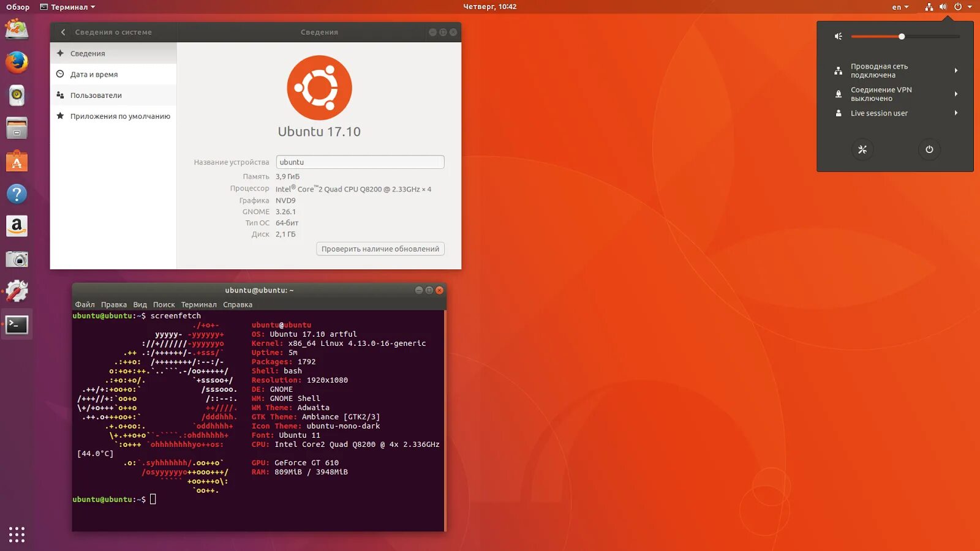The width and height of the screenshot is (980, 551).
Task: Click the memory value 3,9 ГиБ
Action: [x=287, y=176]
